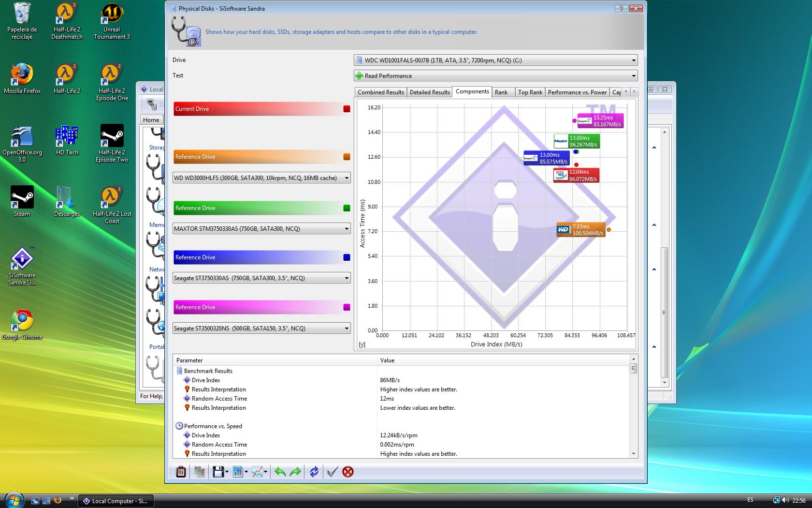812x508 pixels.
Task: Save results with the floppy disk icon
Action: (x=217, y=472)
